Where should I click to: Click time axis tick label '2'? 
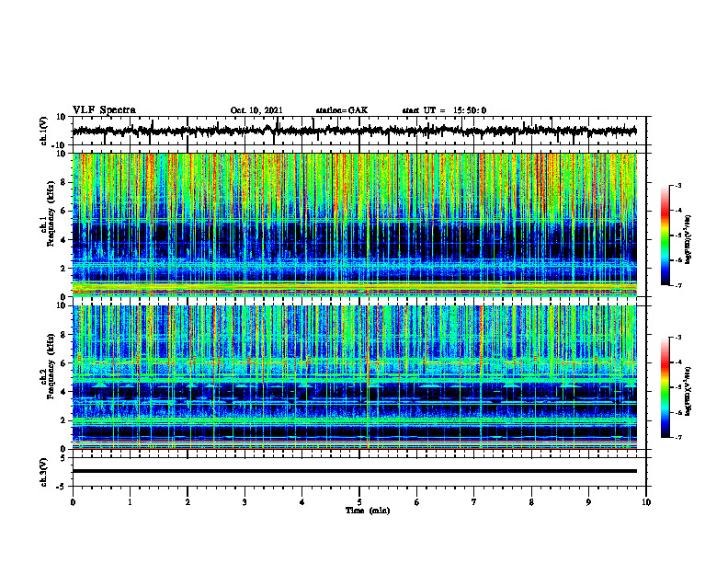pyautogui.click(x=188, y=502)
